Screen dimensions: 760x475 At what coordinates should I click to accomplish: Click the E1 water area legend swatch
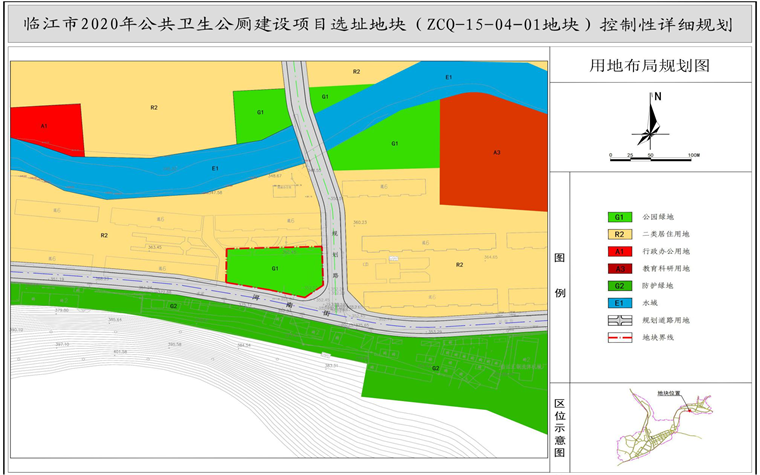click(619, 303)
